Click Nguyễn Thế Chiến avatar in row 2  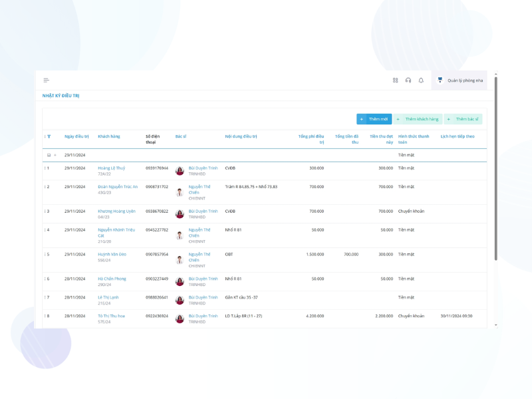click(180, 192)
